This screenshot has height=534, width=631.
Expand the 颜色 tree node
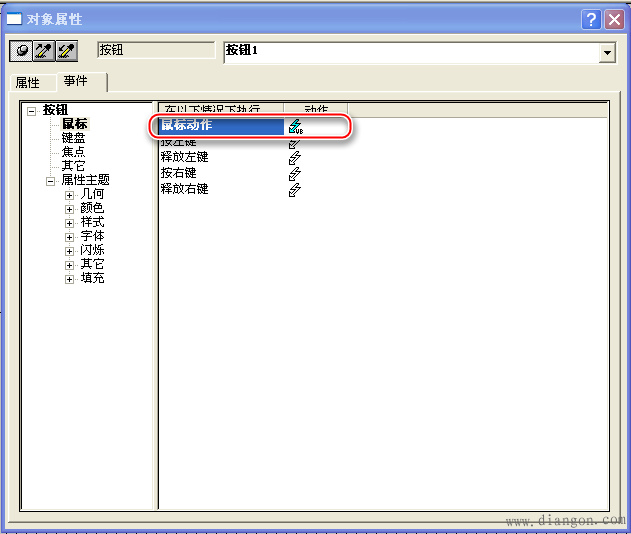coord(69,208)
